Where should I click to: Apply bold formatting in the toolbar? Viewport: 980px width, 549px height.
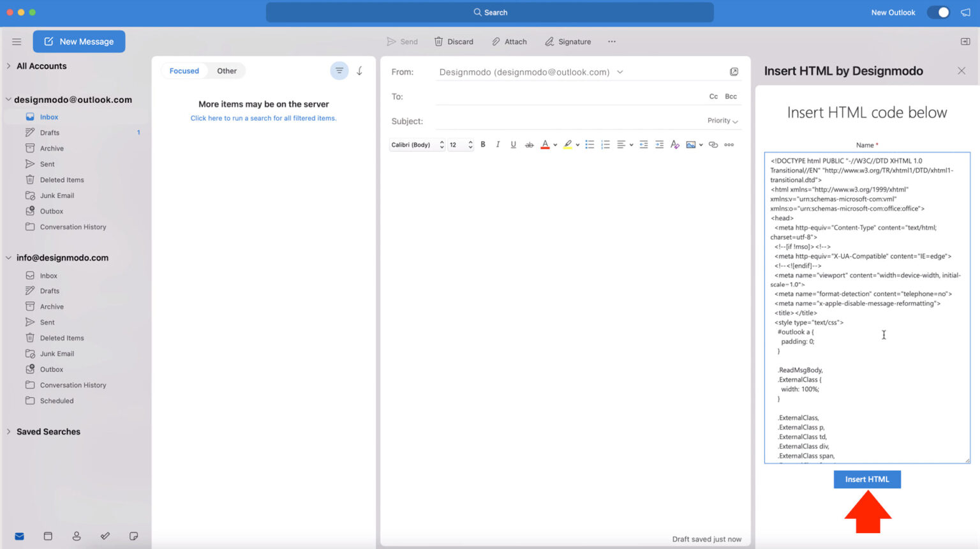pyautogui.click(x=483, y=145)
